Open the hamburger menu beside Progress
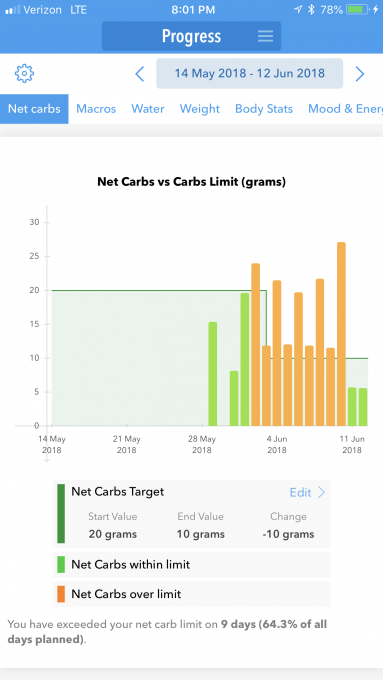383x680 pixels. [265, 36]
